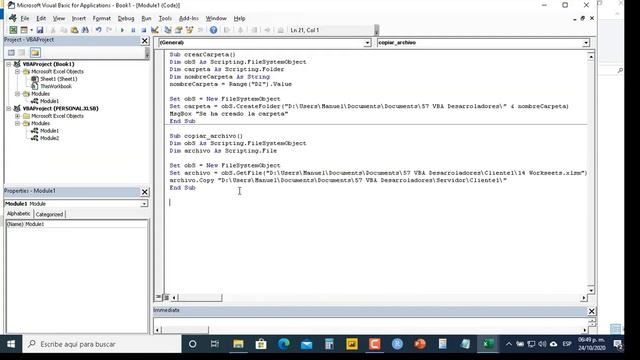Open the copiar_archivo procedure dropdown

[586, 43]
